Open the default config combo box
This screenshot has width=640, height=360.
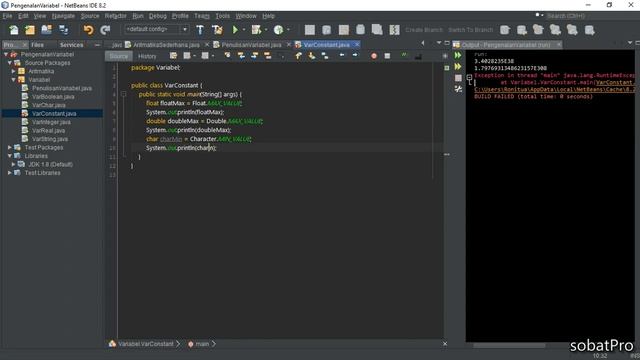pyautogui.click(x=156, y=29)
